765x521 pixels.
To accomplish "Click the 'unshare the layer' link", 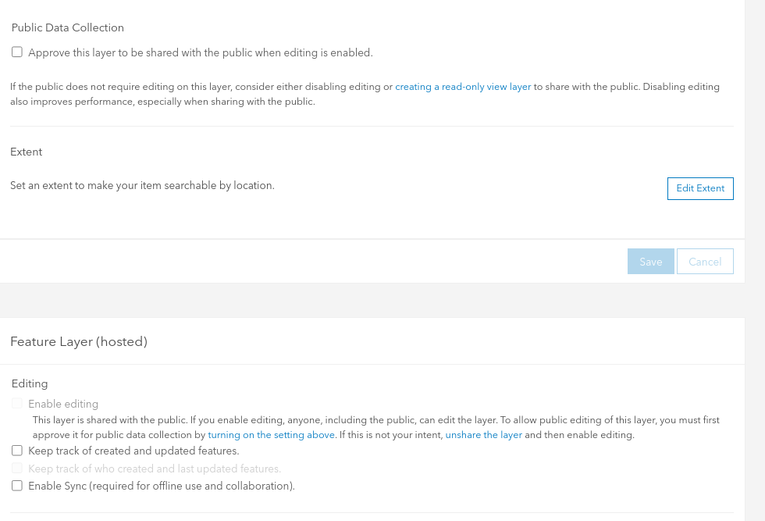I will pyautogui.click(x=484, y=435).
